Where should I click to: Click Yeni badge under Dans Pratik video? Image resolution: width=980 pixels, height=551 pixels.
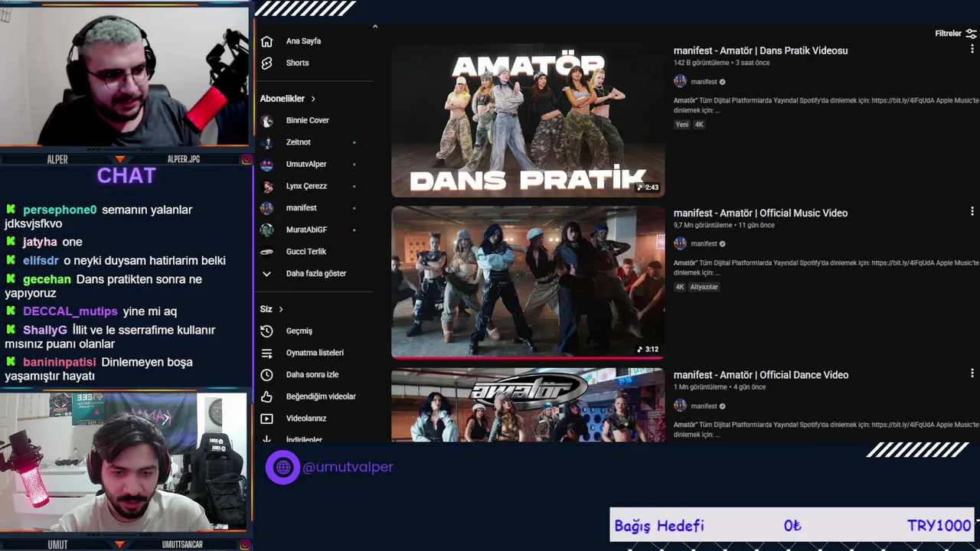click(681, 124)
